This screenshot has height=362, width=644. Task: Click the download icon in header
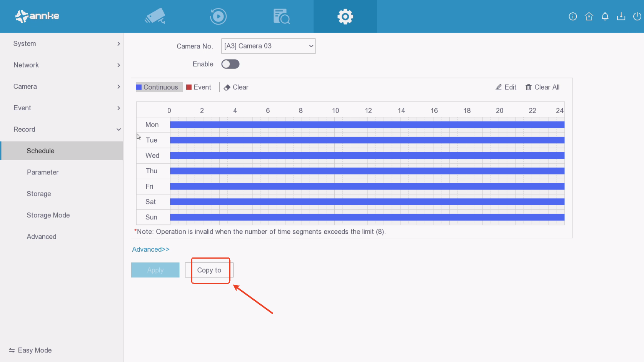tap(621, 16)
